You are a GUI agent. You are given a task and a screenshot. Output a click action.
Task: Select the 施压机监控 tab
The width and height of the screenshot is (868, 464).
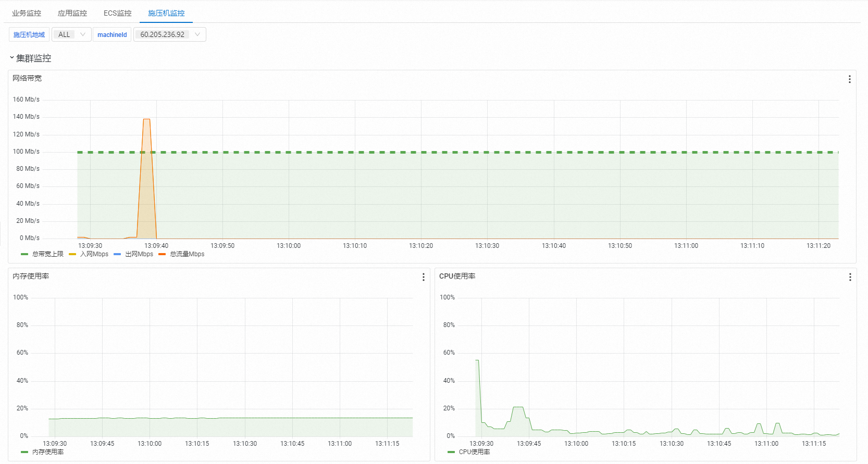click(166, 13)
